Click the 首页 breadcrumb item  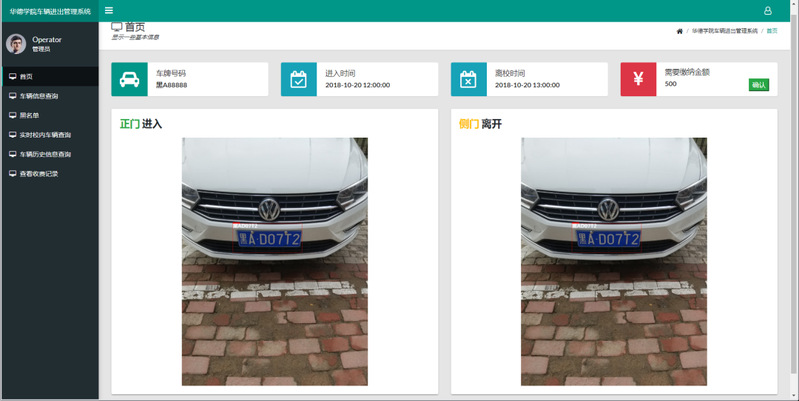(x=772, y=31)
